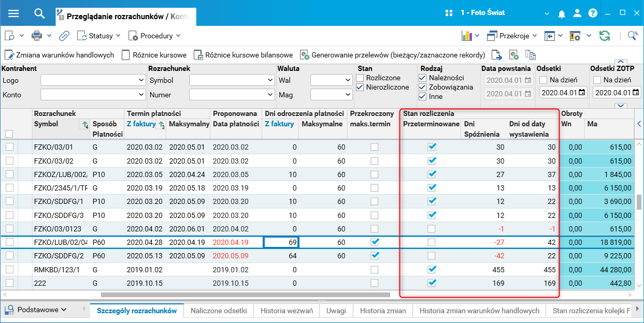Click the sort arrow icon in Z faktury column
The width and height of the screenshot is (644, 323).
click(161, 124)
